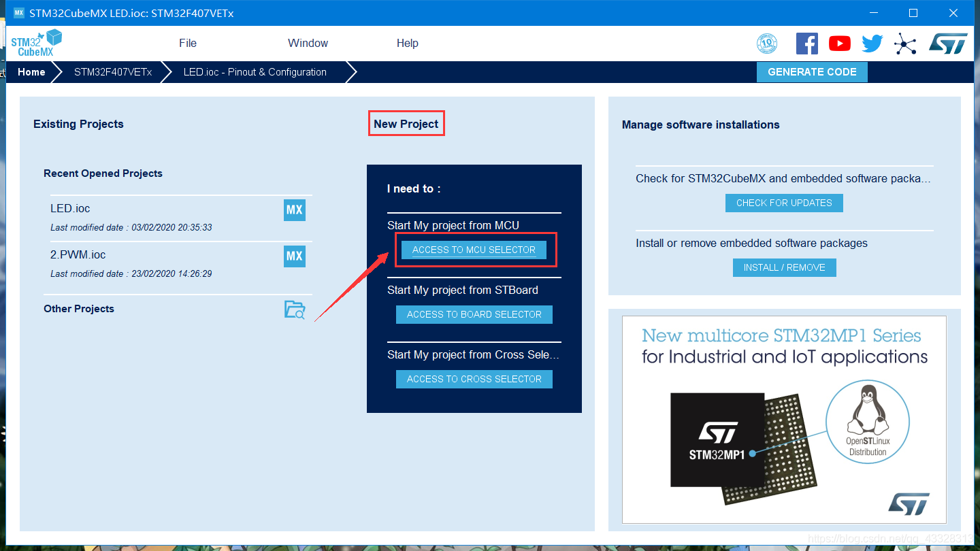The width and height of the screenshot is (980, 551).
Task: Click the Other Projects label
Action: tap(79, 309)
